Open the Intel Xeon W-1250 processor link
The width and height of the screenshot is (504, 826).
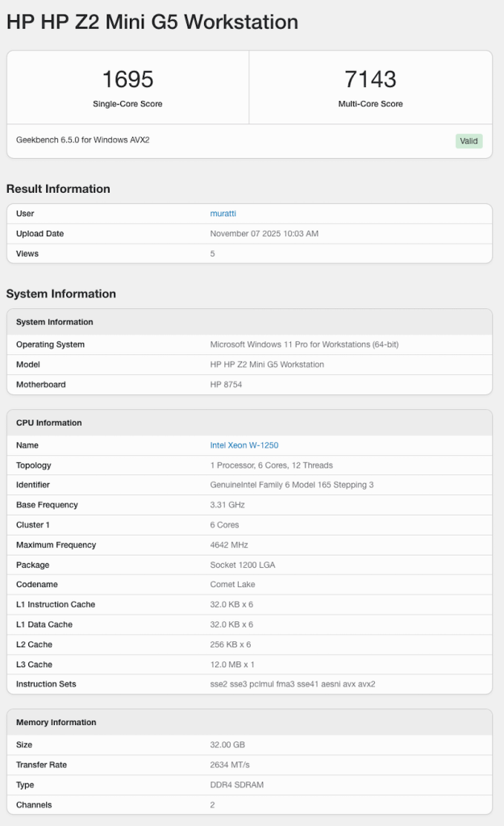(x=244, y=445)
